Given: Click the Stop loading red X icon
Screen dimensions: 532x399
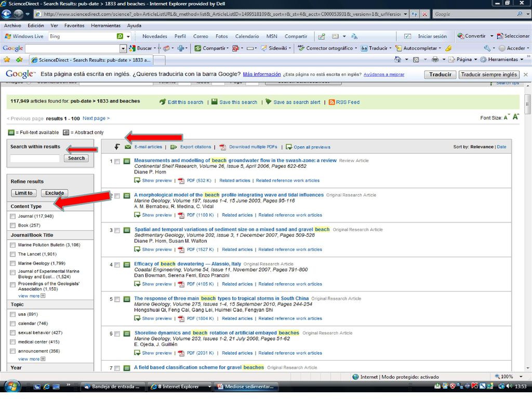Looking at the screenshot, I should point(424,14).
